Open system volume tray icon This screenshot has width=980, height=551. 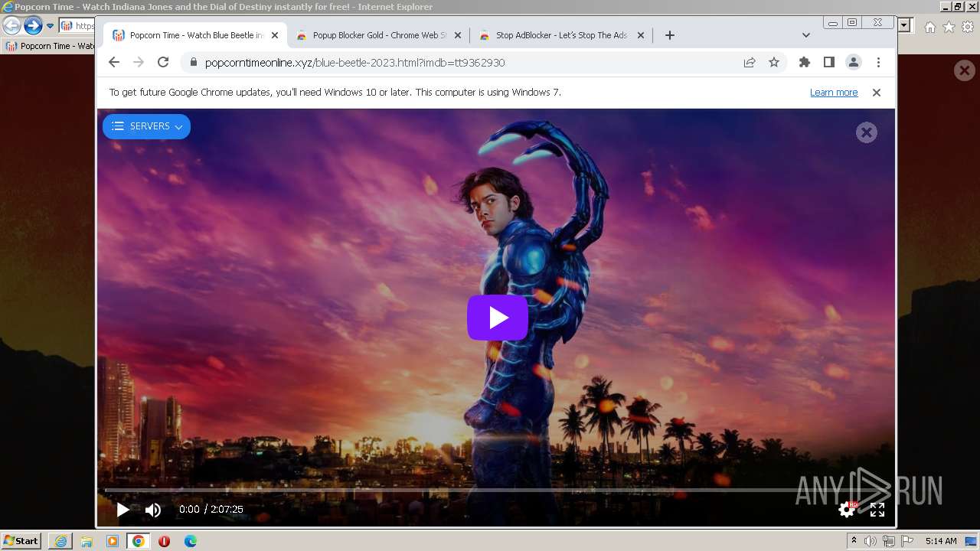[871, 541]
